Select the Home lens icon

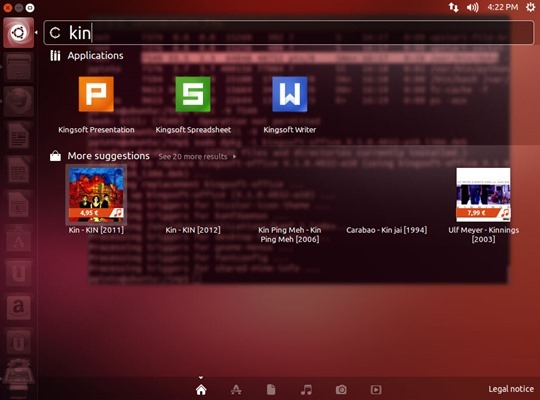201,390
